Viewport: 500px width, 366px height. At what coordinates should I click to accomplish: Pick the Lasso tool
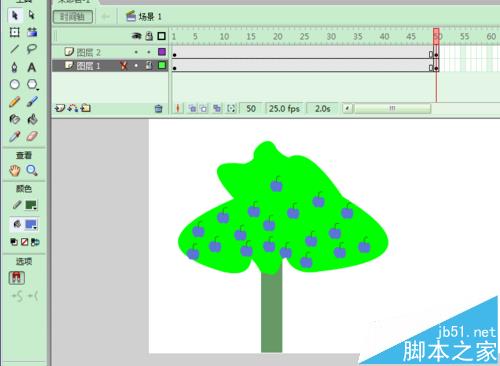(32, 49)
